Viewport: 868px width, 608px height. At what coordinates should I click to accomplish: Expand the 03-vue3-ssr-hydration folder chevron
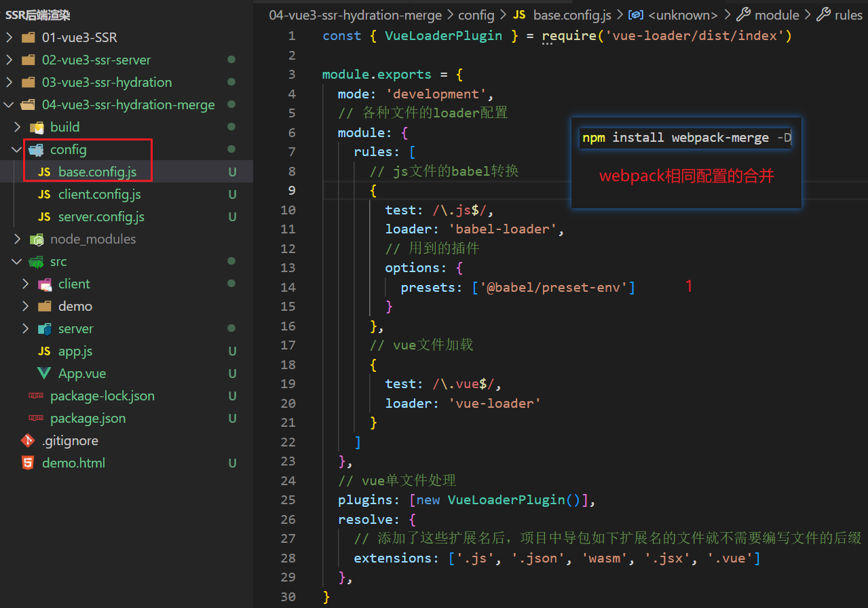pos(9,82)
